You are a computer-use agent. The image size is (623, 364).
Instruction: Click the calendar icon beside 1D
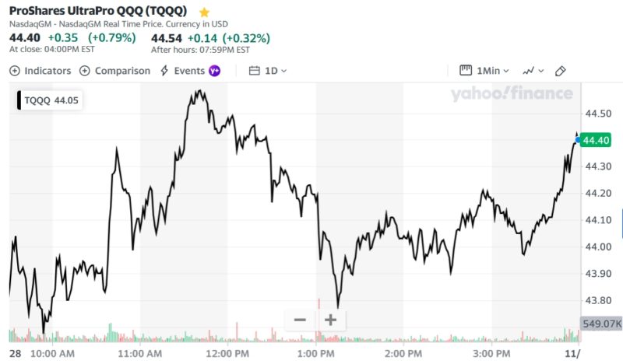254,71
